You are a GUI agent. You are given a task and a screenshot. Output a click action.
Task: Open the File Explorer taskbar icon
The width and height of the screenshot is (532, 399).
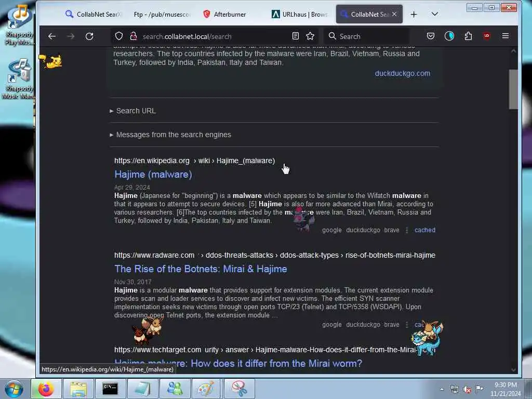[78, 389]
